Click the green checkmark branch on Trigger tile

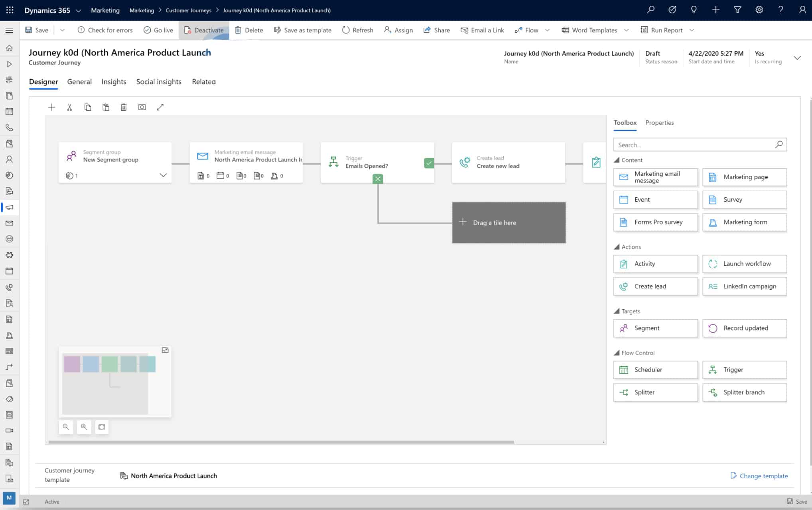click(x=429, y=163)
